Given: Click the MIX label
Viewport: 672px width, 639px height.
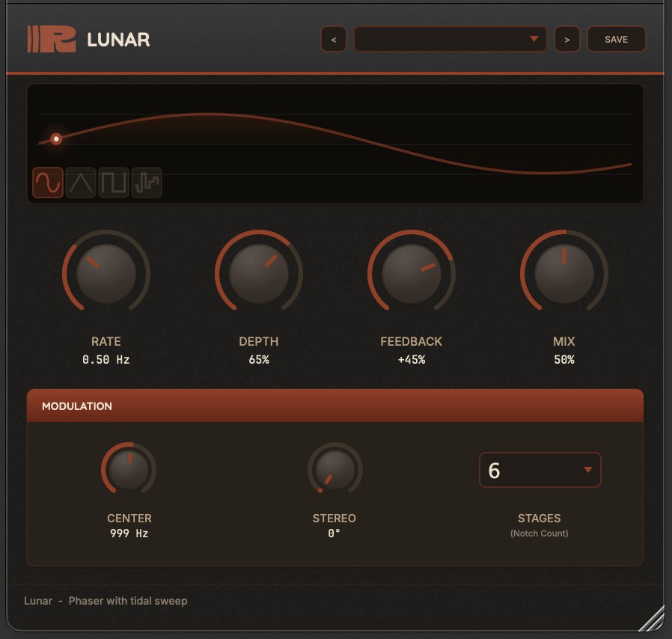Looking at the screenshot, I should (x=564, y=341).
